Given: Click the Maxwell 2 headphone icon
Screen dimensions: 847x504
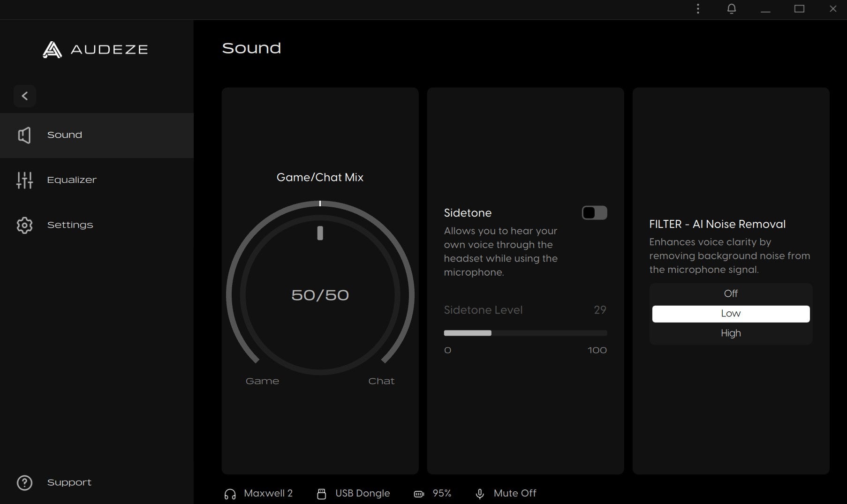Looking at the screenshot, I should point(230,494).
